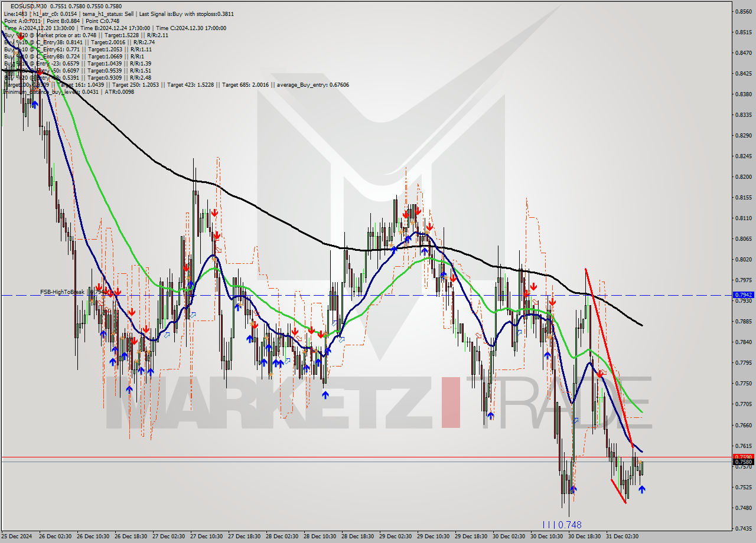Click the red 0.7590 price tag on axis

tap(743, 457)
